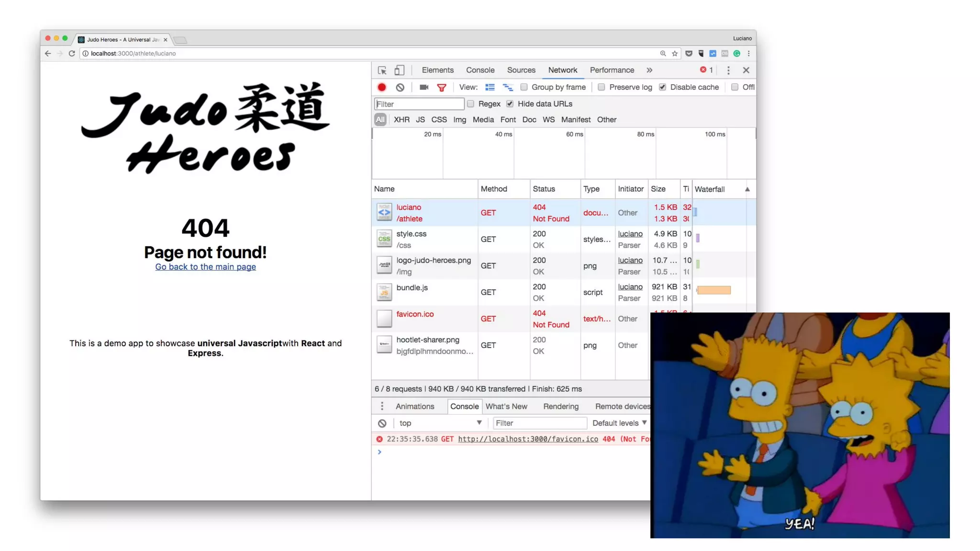Click the network Filter text field
This screenshot has width=980, height=551.
coord(419,104)
